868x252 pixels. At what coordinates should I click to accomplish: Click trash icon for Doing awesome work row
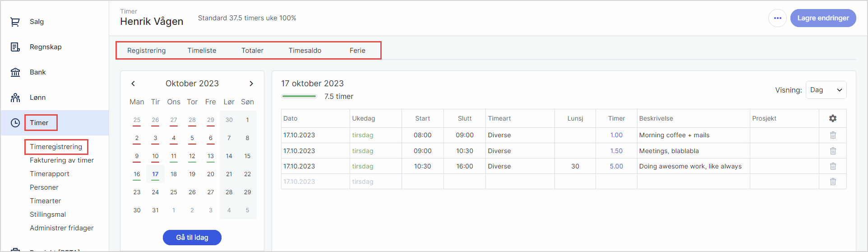pos(833,166)
